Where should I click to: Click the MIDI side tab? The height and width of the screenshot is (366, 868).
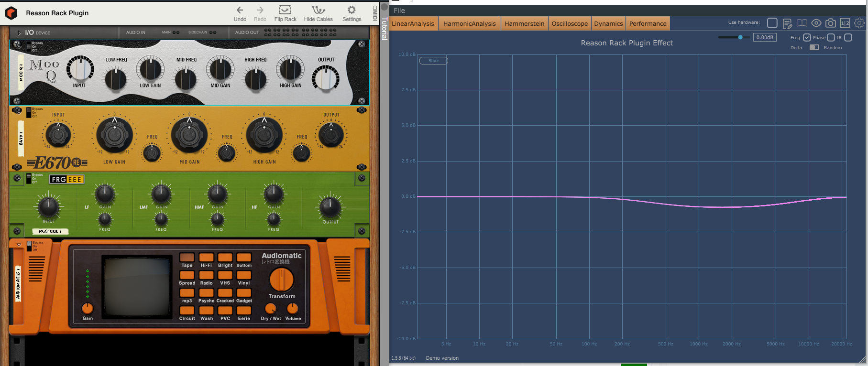coord(375,13)
